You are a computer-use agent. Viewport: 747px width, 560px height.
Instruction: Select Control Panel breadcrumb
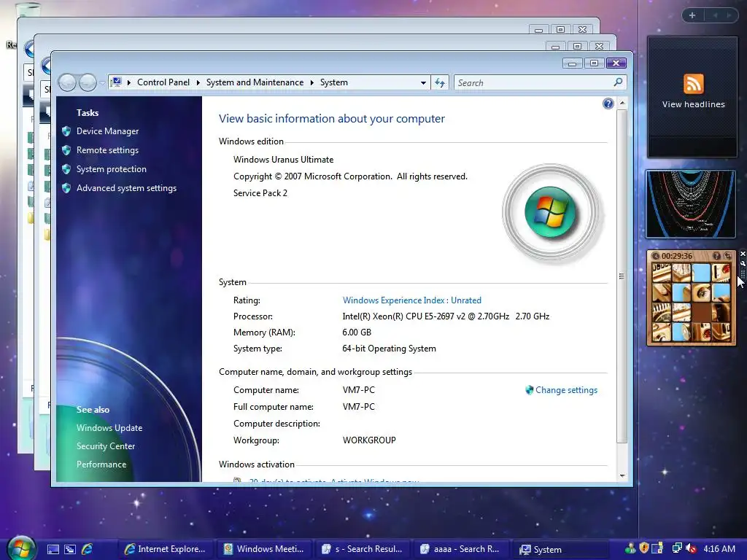coord(163,82)
